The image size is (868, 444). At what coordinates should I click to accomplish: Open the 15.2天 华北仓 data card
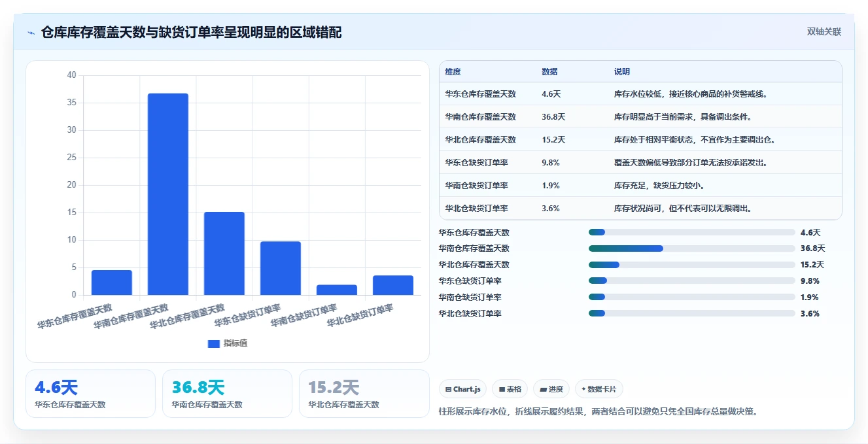pos(364,394)
